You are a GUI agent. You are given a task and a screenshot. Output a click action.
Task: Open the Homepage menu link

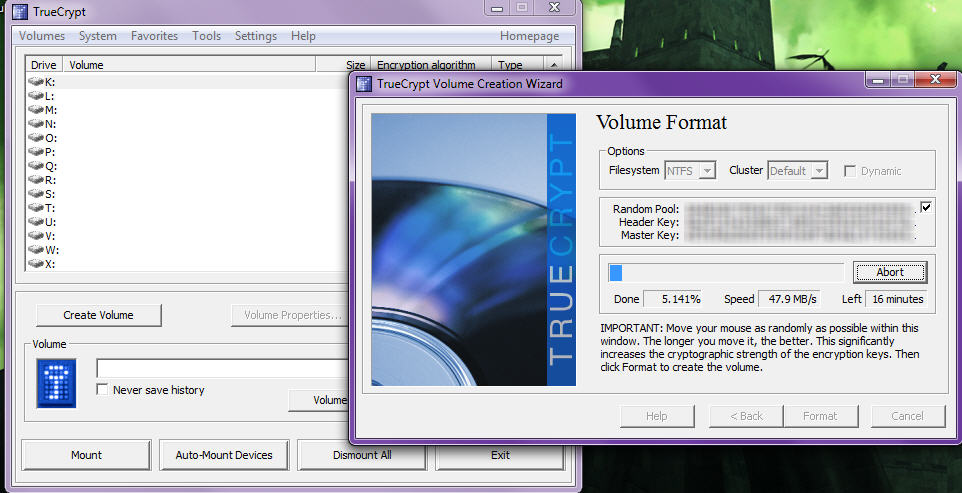529,36
